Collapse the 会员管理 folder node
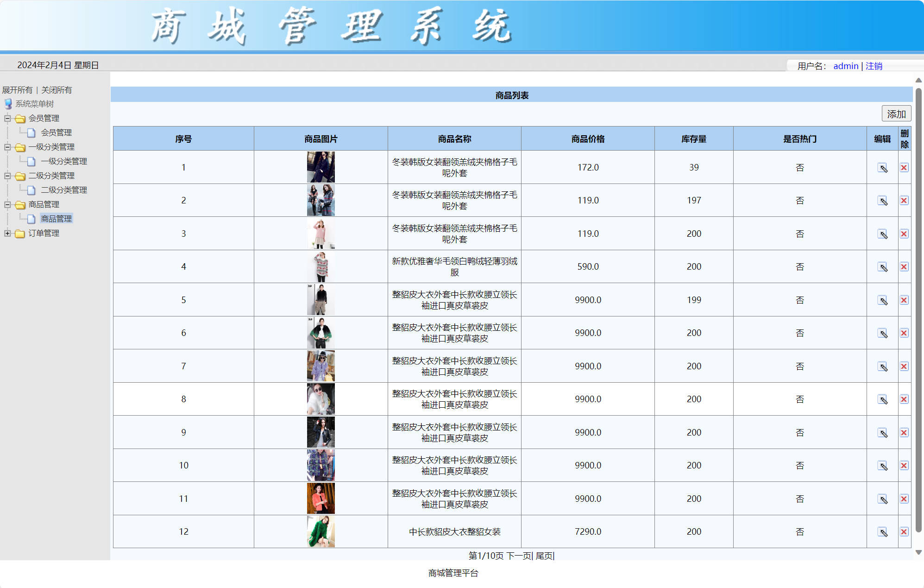The height and width of the screenshot is (588, 924). coord(7,118)
